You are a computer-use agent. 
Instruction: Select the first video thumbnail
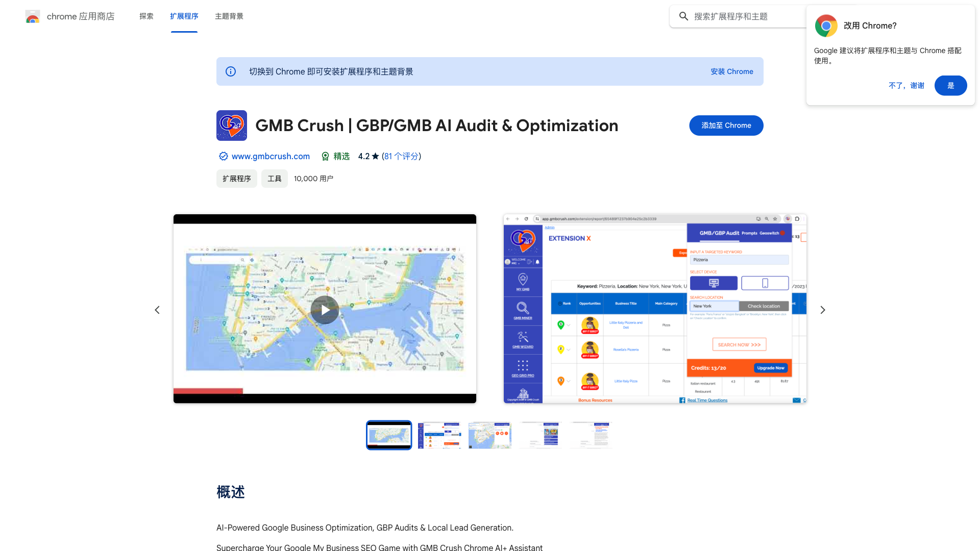pos(389,435)
